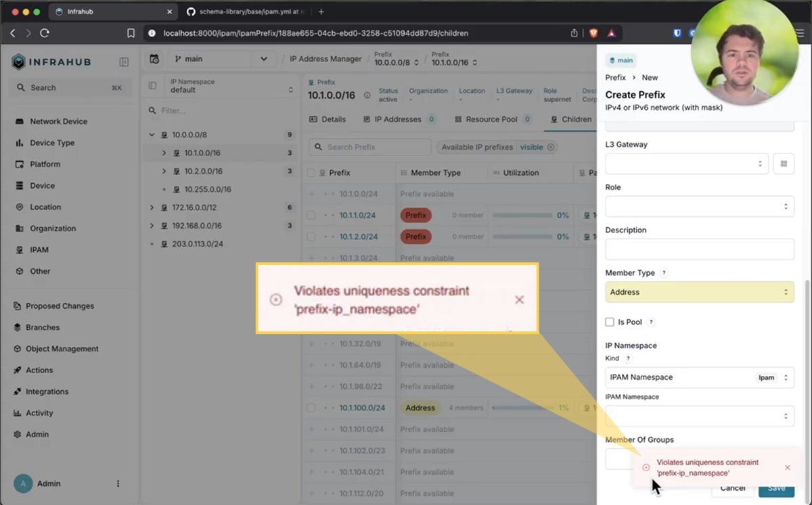Open IPAM in the sidebar

39,250
